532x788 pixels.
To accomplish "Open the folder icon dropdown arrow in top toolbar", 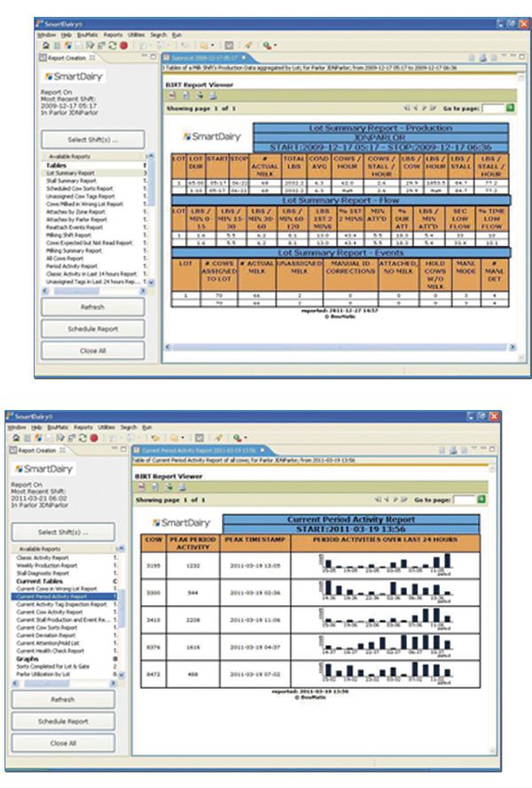I will 212,46.
